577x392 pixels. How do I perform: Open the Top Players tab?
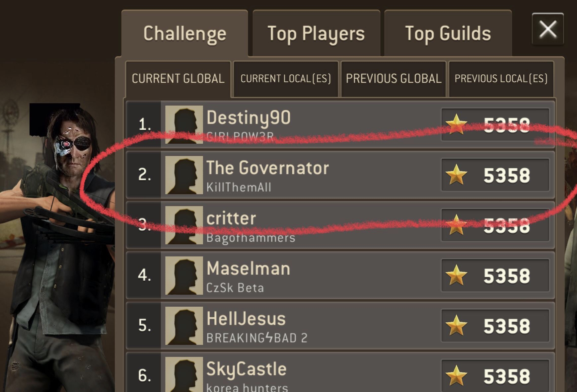[316, 33]
